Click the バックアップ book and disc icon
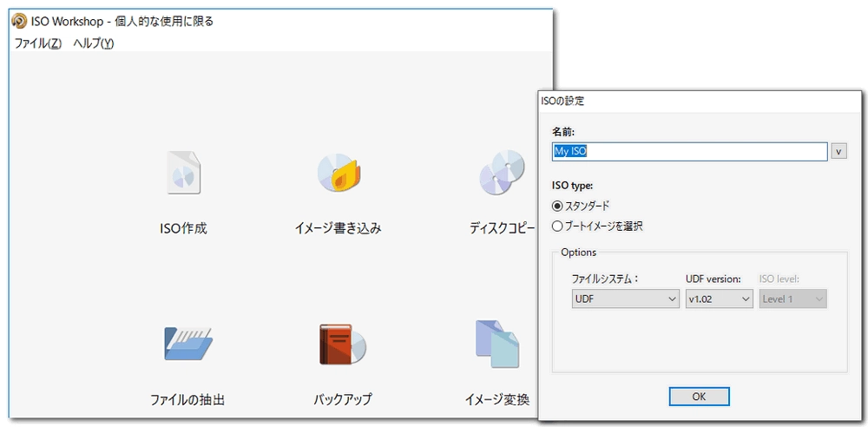The height and width of the screenshot is (427, 868). click(341, 343)
